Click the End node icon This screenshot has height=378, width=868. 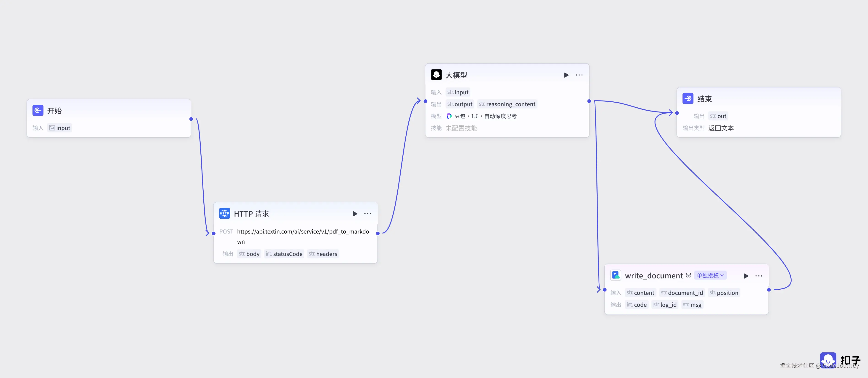688,98
